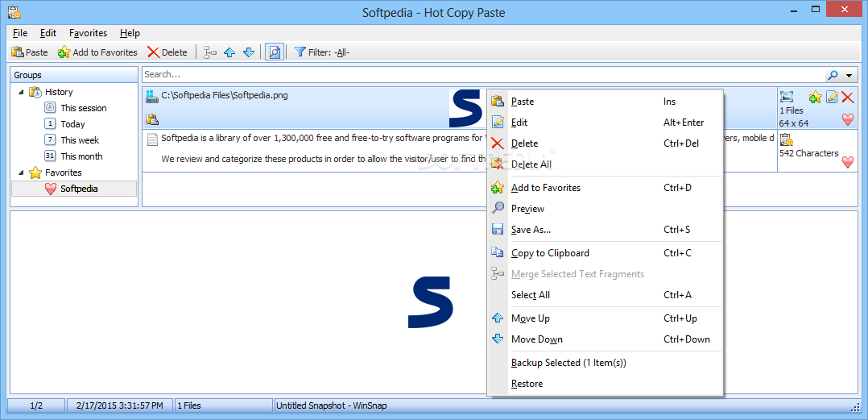Click the add-to-favorites star on the file clip
868x420 pixels.
[815, 98]
